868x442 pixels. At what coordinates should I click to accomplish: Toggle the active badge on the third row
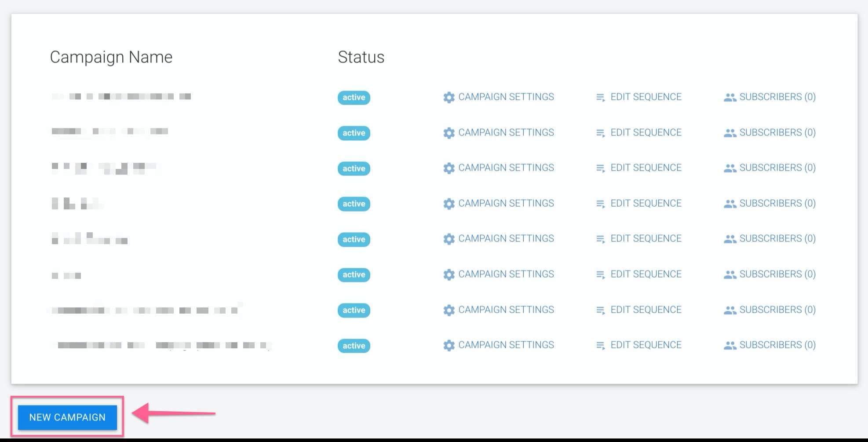tap(354, 168)
